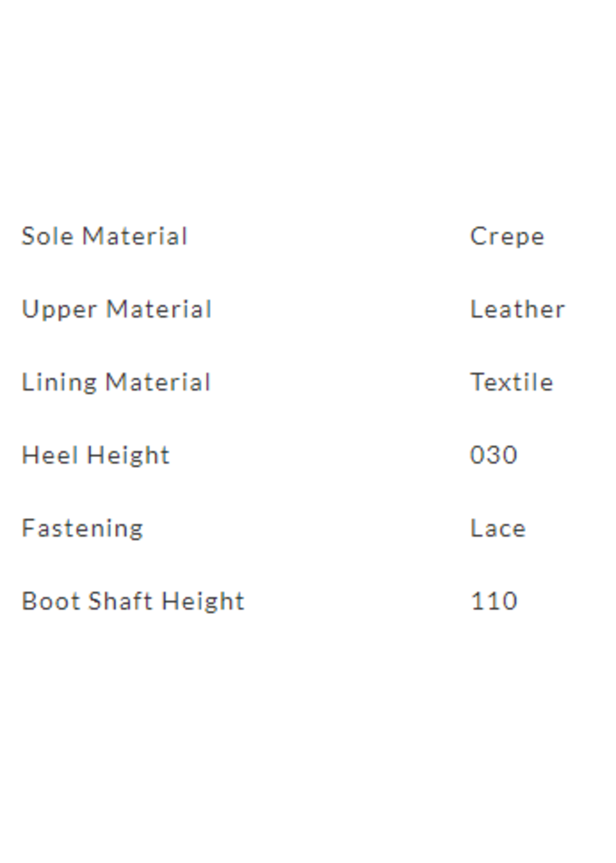This screenshot has height=863, width=616.
Task: Select the Lace fastening value
Action: pos(498,528)
